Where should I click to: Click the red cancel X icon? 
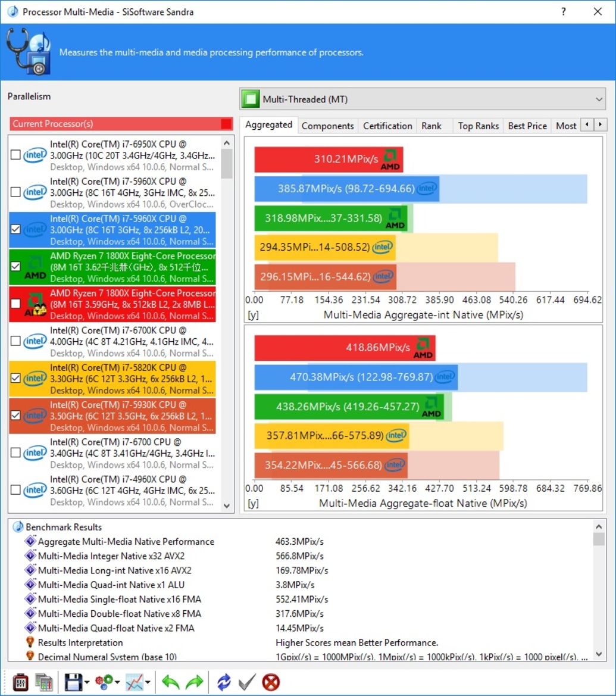pos(271,682)
